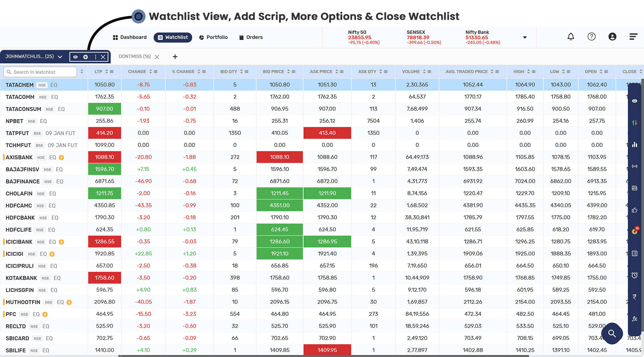
Task: Open the news icon in sidebar
Action: (x=634, y=188)
